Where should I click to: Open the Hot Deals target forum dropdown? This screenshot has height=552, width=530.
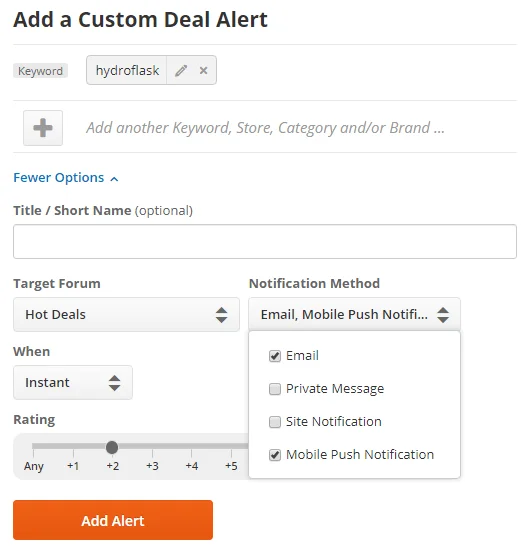point(126,315)
